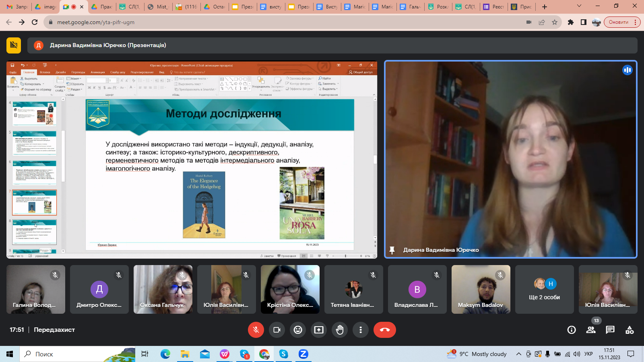Open the activities panel

pos(630,330)
